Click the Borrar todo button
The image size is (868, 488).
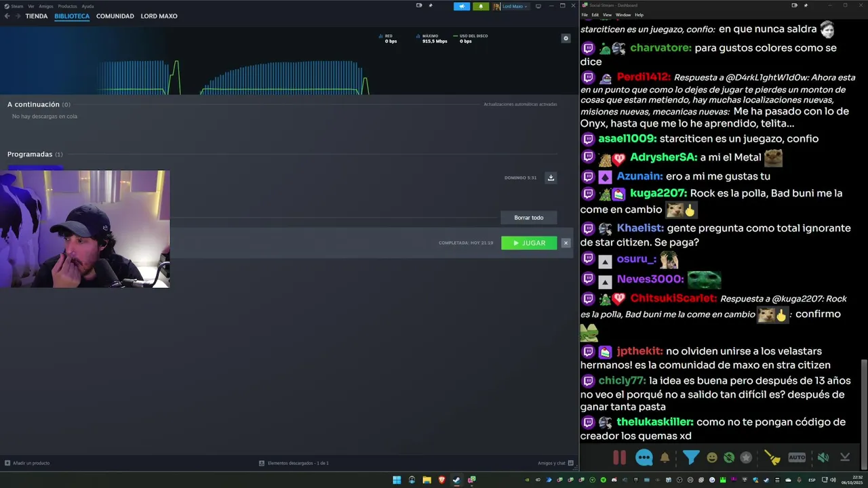coord(529,218)
